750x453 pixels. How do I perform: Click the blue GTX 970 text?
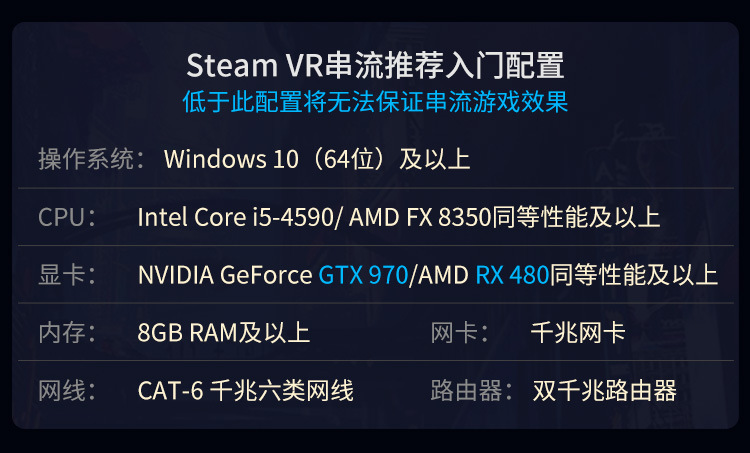coord(364,275)
